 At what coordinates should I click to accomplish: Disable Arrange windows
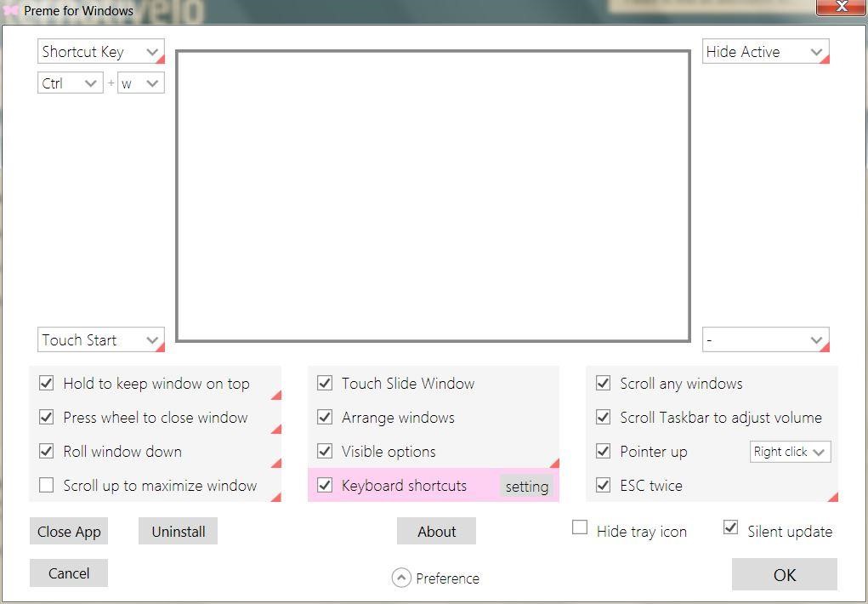(x=325, y=417)
